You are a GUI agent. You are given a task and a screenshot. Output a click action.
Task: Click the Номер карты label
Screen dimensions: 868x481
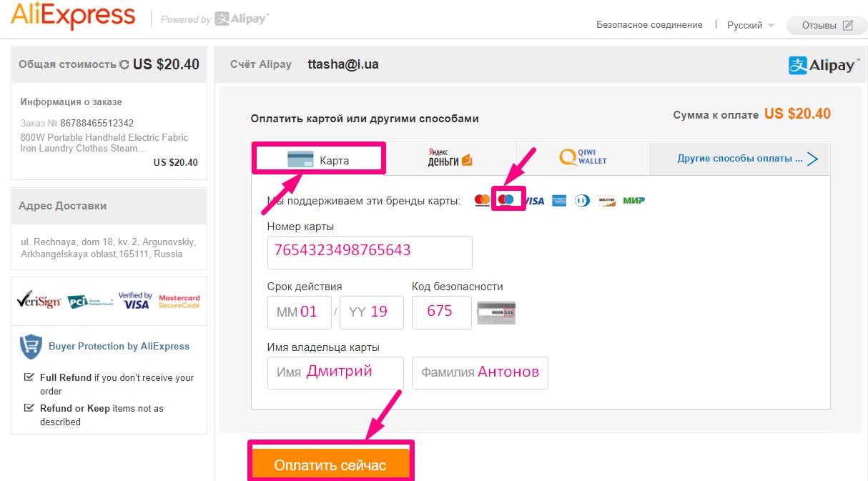tap(300, 227)
